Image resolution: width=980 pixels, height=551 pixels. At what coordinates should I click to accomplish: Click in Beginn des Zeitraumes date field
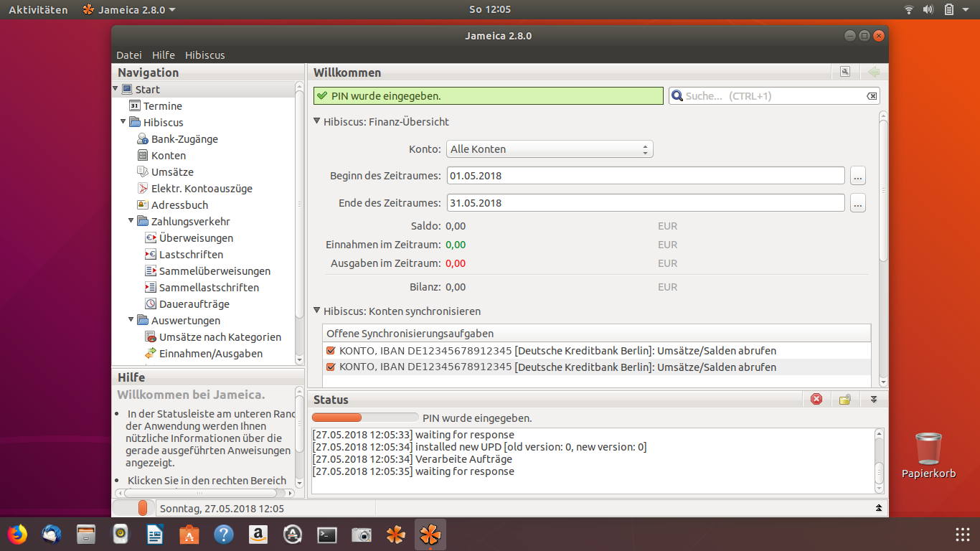pos(646,176)
